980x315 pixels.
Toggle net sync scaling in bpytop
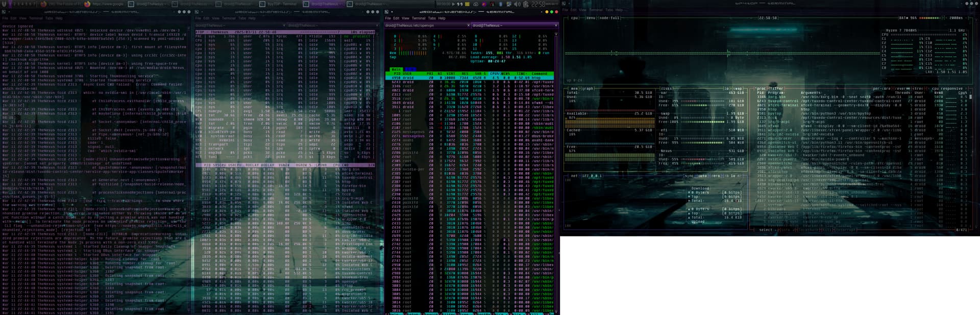689,176
